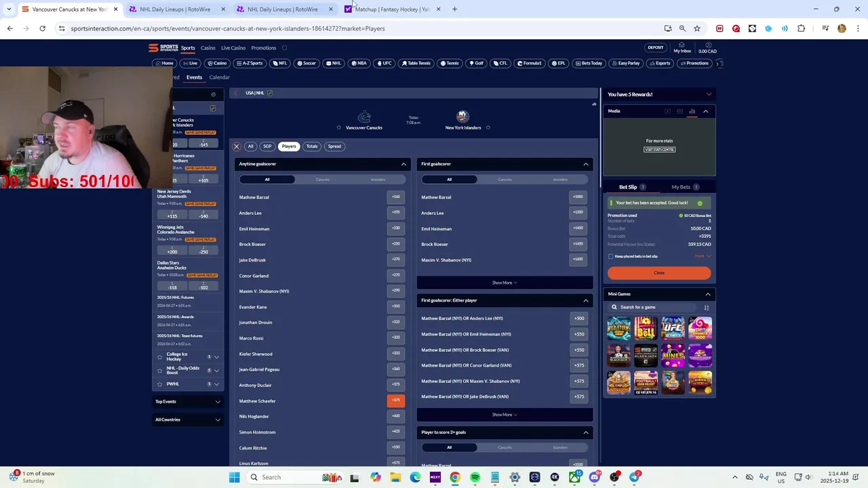Select Barzal OR Anders Lee +500 odds
The height and width of the screenshot is (488, 868).
coord(578,319)
